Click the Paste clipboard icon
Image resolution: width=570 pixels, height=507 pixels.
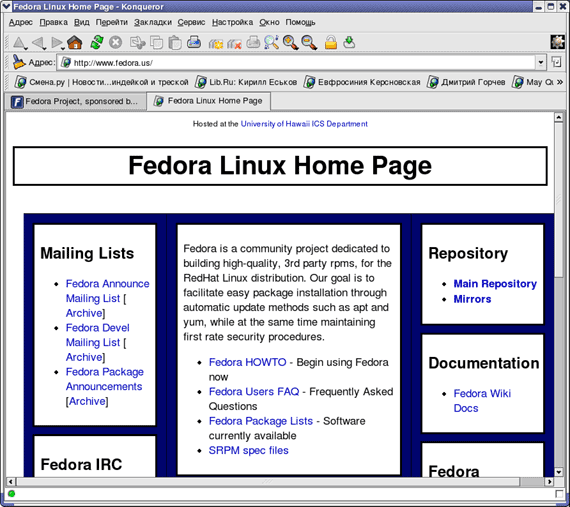click(175, 43)
